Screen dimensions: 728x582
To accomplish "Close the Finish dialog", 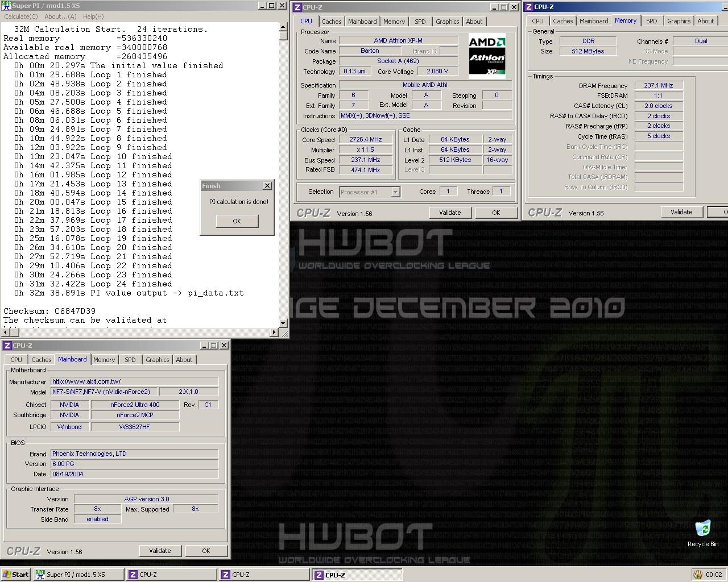I will click(x=267, y=186).
